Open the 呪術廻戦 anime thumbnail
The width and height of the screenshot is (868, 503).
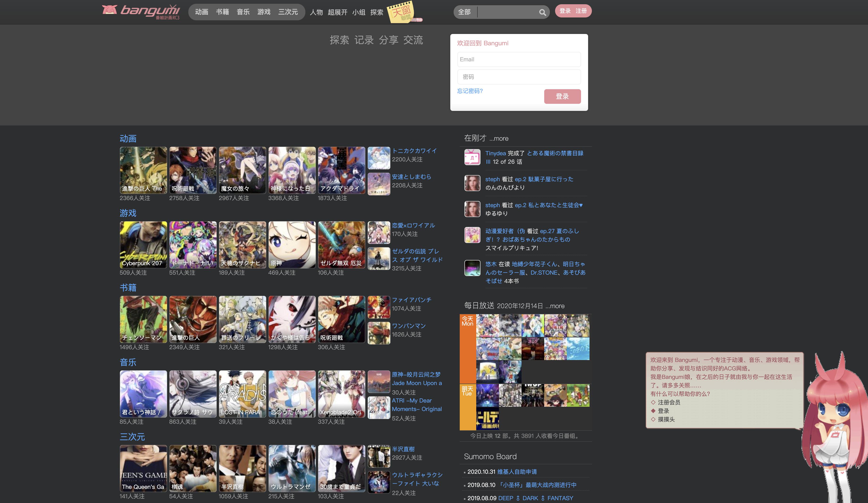tap(193, 170)
